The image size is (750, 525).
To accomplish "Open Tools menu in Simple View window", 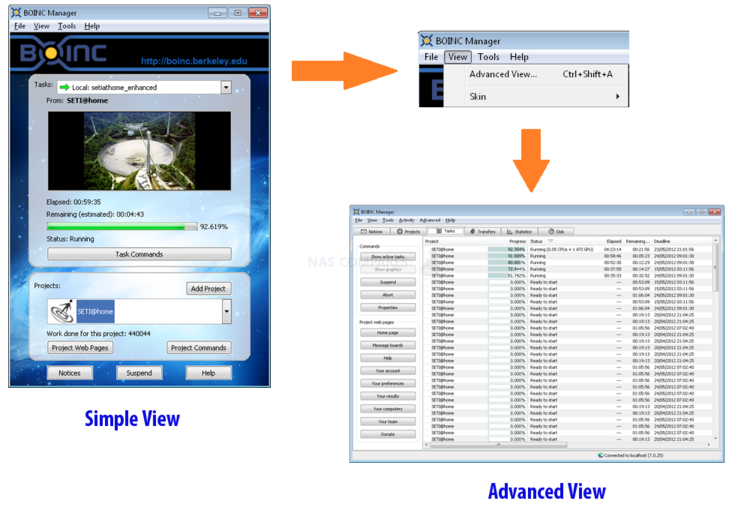I will tap(67, 26).
